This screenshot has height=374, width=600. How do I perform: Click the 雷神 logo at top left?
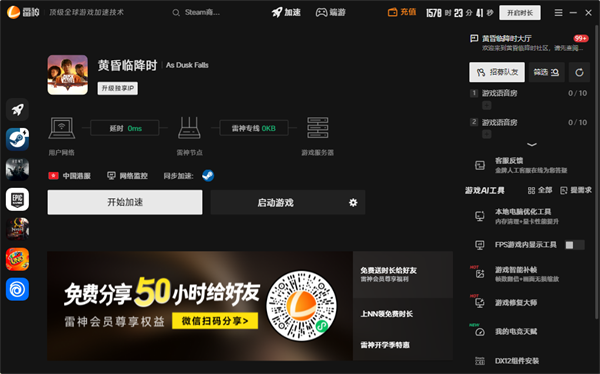click(x=23, y=12)
